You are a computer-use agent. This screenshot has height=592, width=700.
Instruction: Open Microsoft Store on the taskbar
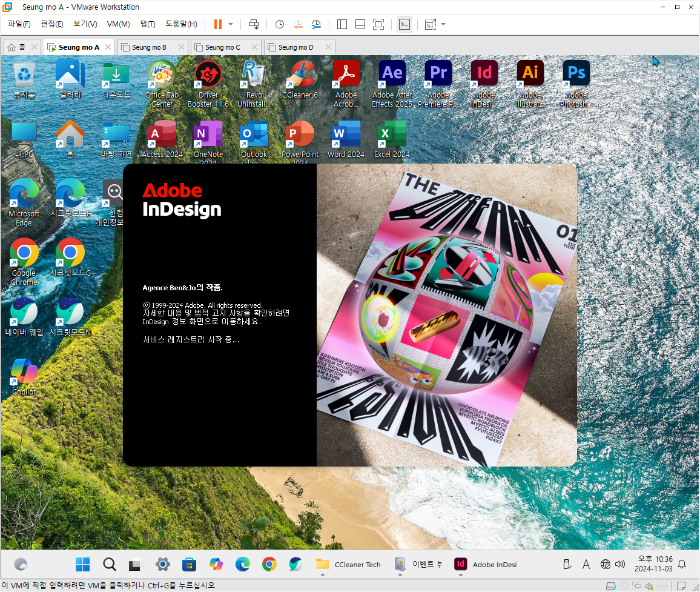(x=190, y=564)
